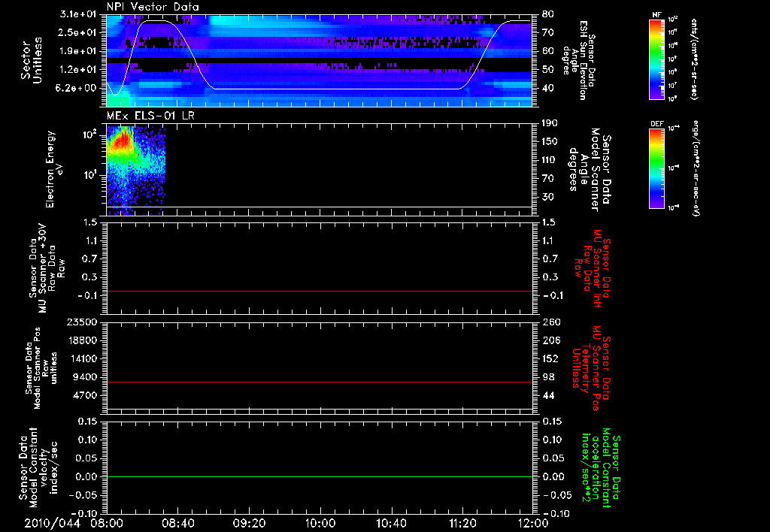The height and width of the screenshot is (532, 770).
Task: Click the 80 degree elevation tick label
Action: [x=547, y=14]
